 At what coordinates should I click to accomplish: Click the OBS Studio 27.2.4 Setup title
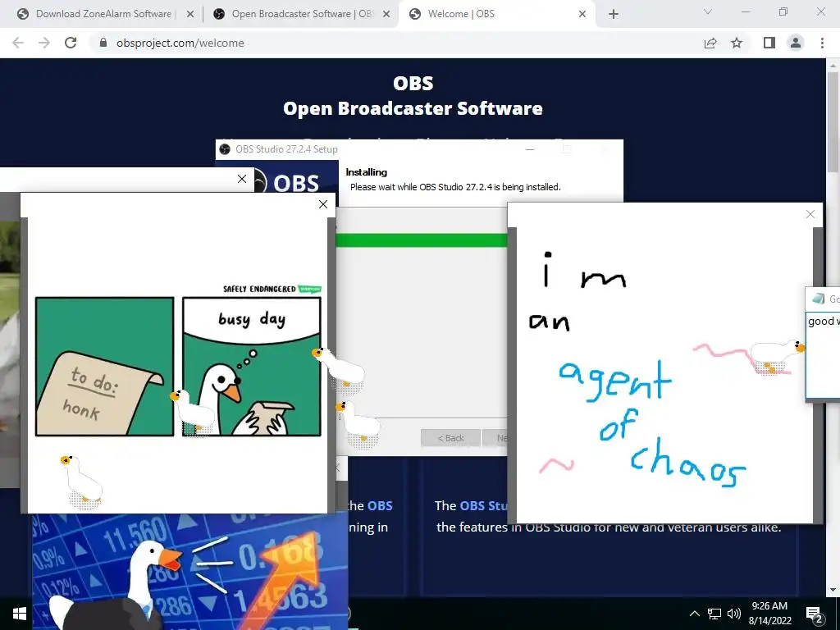tap(286, 149)
